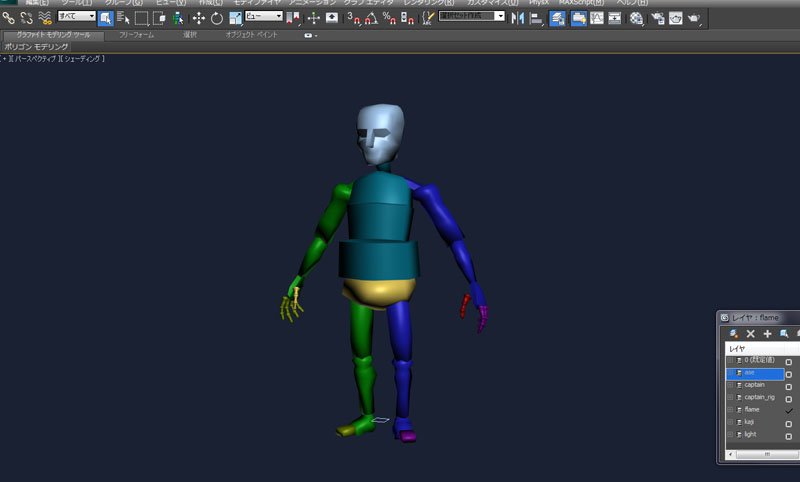Pick the Select and Move tool

198,18
